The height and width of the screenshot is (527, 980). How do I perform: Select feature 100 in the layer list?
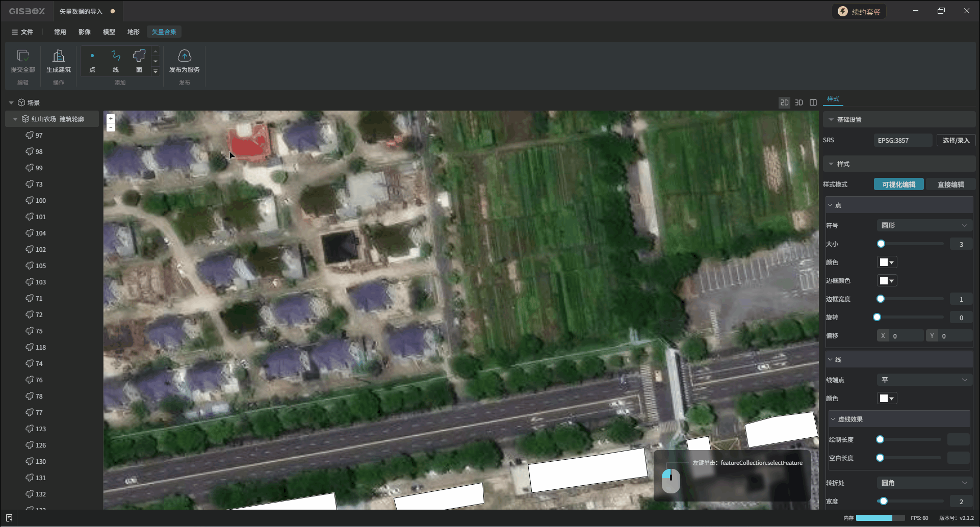tap(41, 201)
